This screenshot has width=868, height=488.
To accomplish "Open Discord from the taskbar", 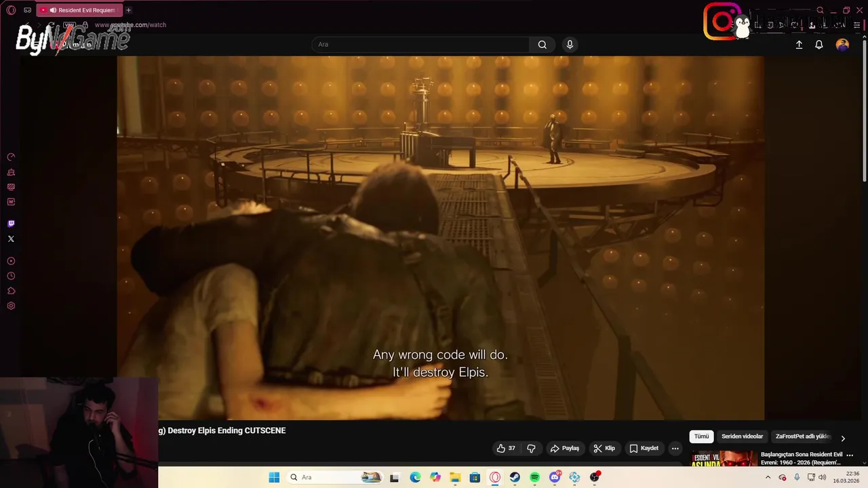I will (555, 477).
